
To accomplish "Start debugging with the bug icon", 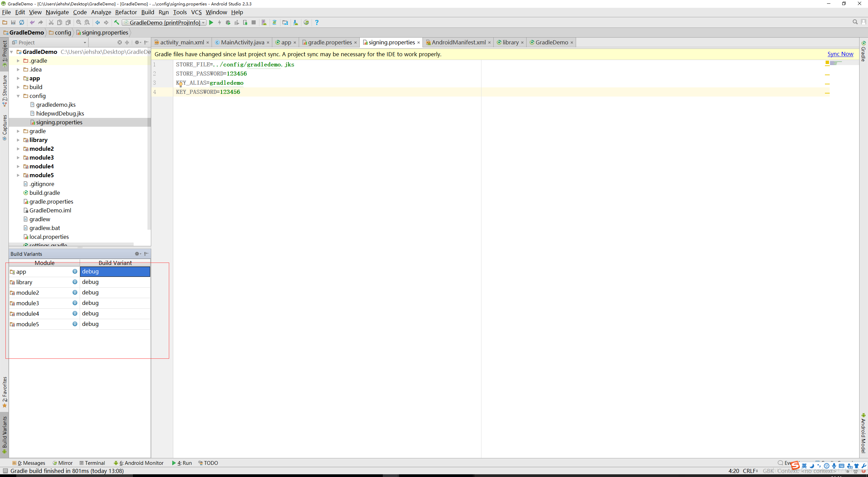I will (x=228, y=22).
